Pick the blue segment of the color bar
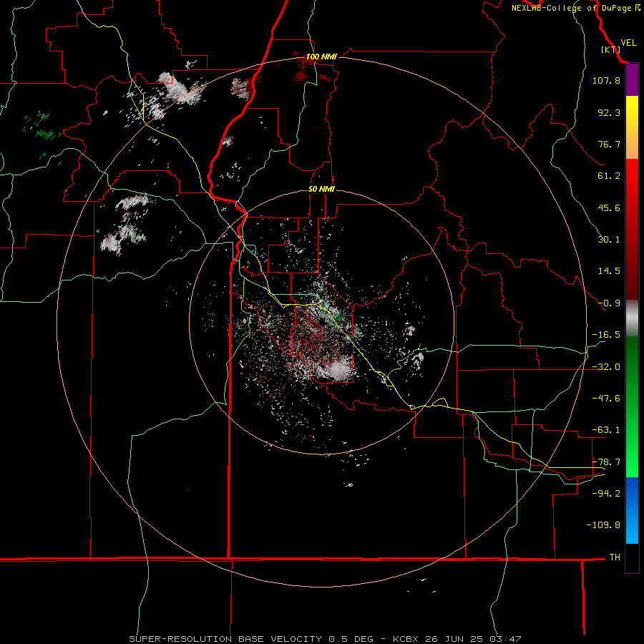The width and height of the screenshot is (644, 644). (x=632, y=510)
